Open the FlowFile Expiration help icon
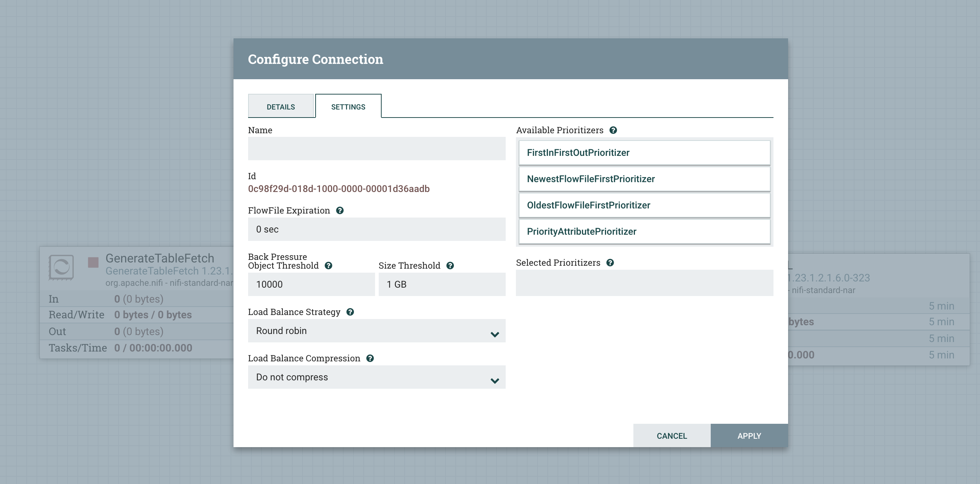The height and width of the screenshot is (484, 980). point(340,210)
